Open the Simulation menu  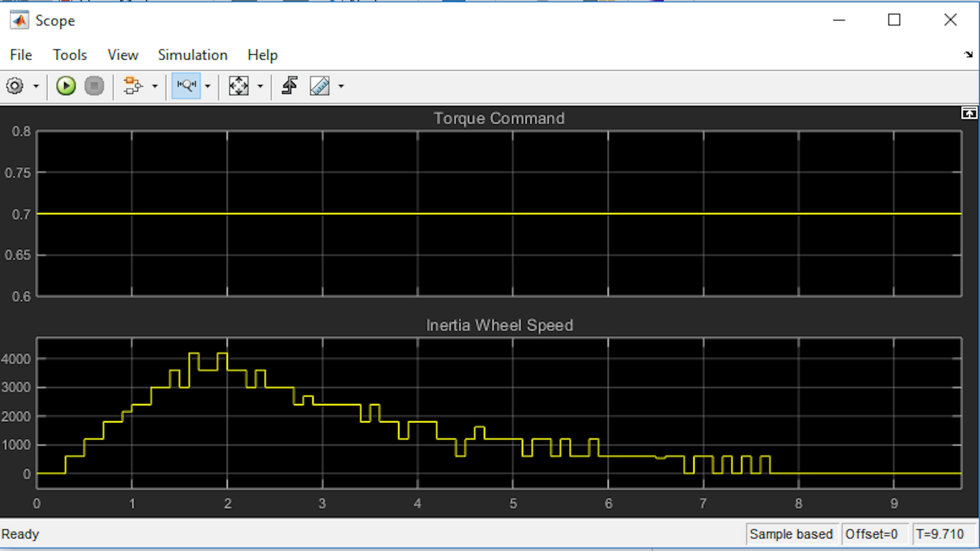tap(193, 55)
